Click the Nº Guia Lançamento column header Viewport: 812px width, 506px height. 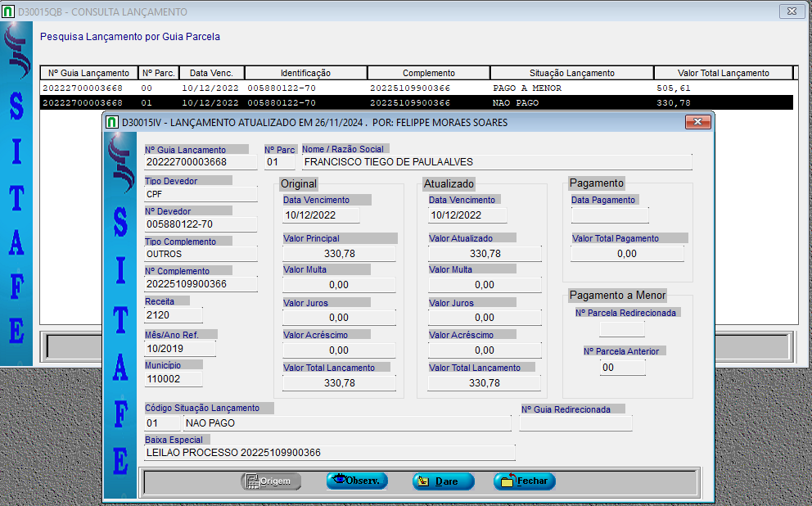click(89, 73)
